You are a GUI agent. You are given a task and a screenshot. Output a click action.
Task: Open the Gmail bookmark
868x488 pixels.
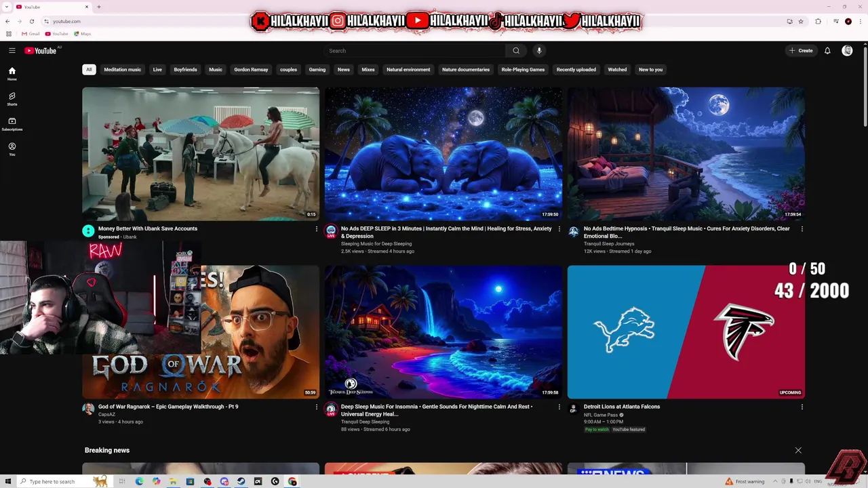pos(31,34)
